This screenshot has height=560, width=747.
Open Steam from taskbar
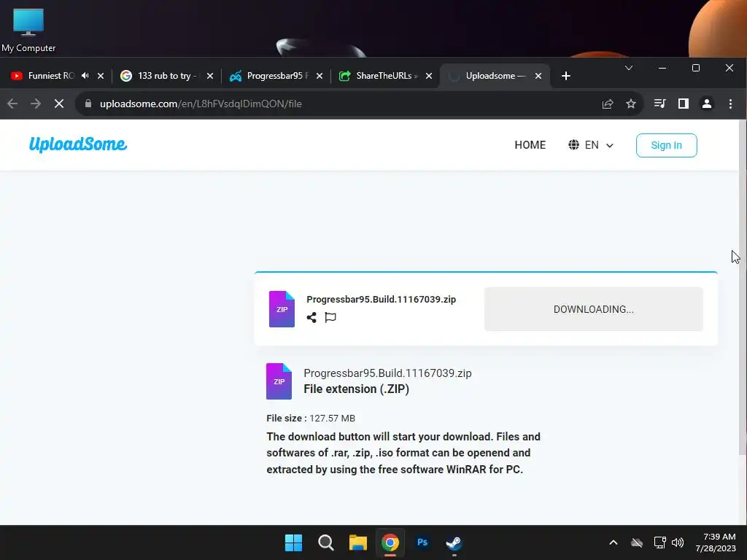[x=454, y=542]
